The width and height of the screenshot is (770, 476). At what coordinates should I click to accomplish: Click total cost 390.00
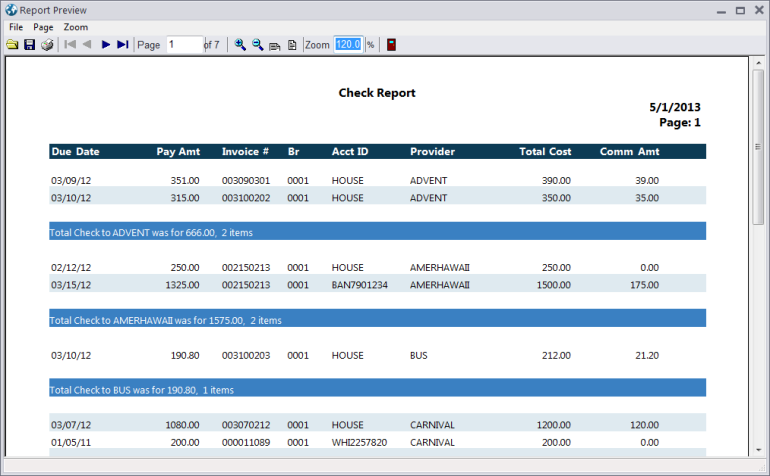(556, 181)
